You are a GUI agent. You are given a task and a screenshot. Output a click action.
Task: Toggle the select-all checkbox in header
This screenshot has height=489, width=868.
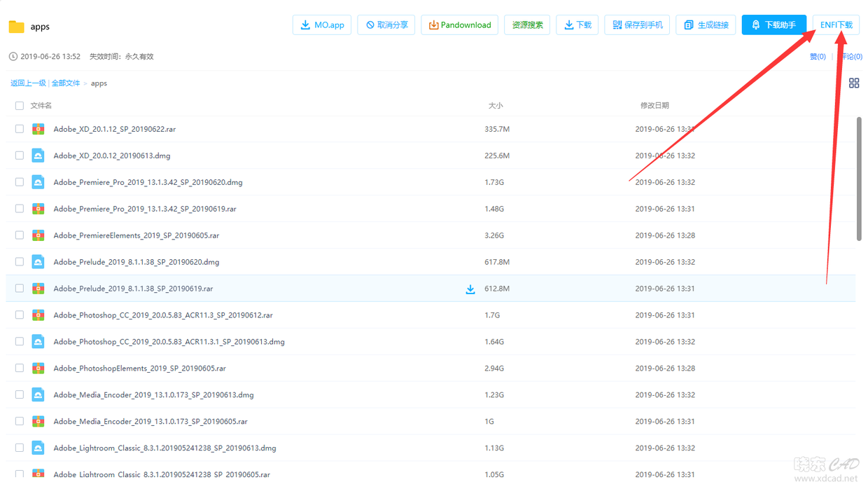(x=20, y=106)
